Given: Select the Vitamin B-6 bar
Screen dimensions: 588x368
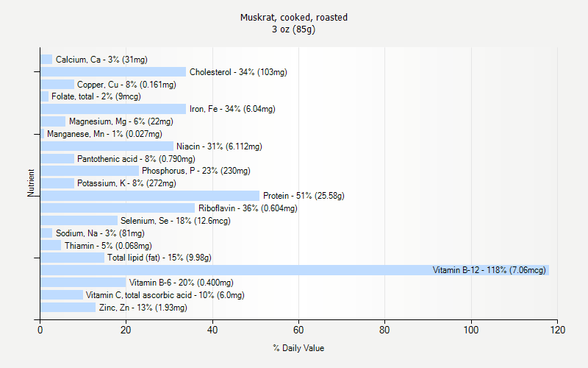Looking at the screenshot, I should (x=83, y=283).
